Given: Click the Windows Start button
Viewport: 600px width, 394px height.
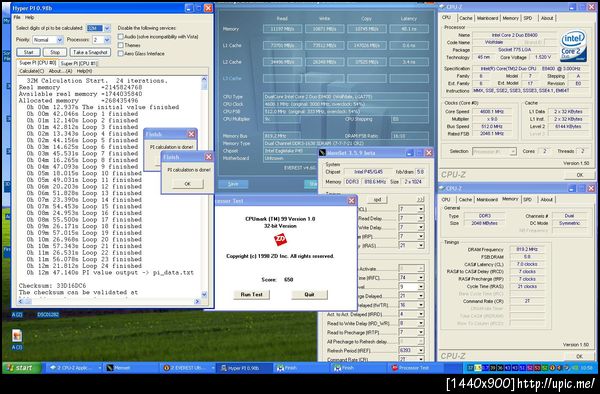Looking at the screenshot, I should pyautogui.click(x=21, y=368).
